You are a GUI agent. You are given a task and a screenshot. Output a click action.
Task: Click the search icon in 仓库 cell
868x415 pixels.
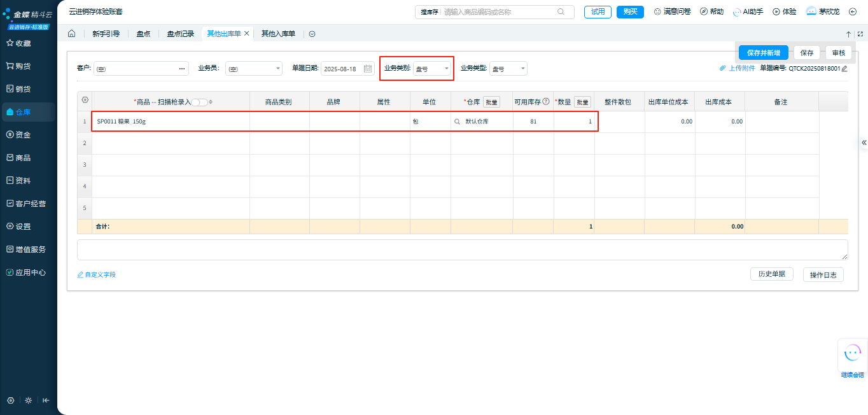(x=457, y=122)
